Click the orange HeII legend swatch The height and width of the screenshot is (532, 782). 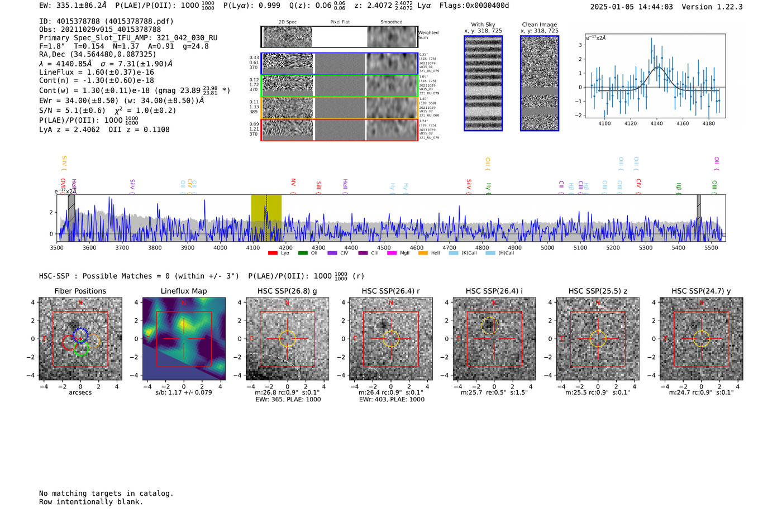[x=423, y=253]
